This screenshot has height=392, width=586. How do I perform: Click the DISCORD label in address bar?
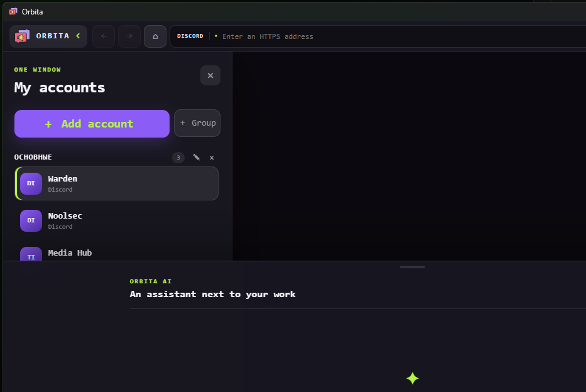point(190,36)
